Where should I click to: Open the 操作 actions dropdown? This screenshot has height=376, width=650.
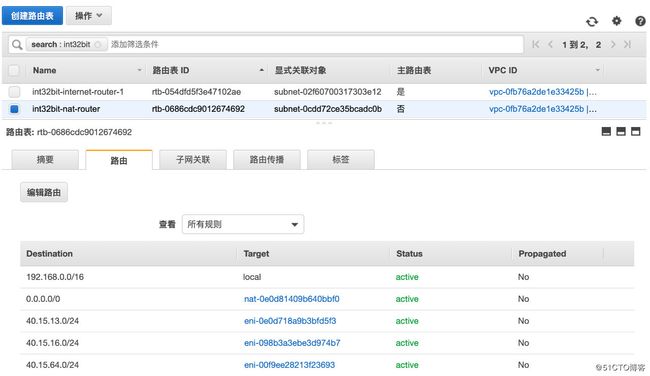tap(89, 16)
